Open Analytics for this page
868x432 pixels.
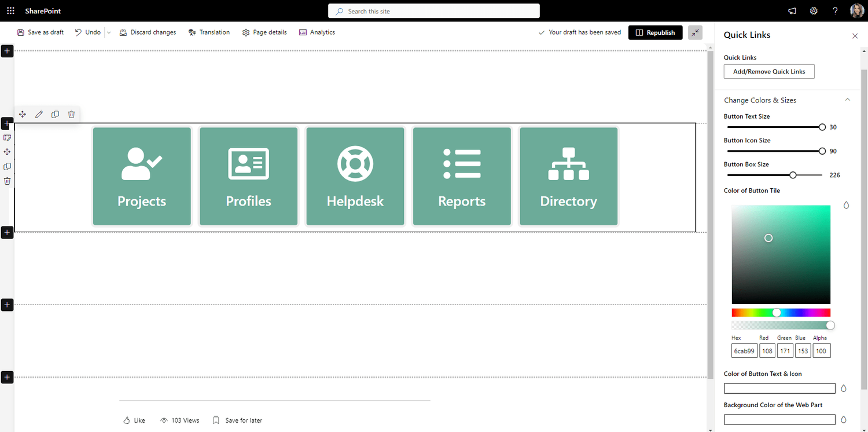click(x=317, y=32)
